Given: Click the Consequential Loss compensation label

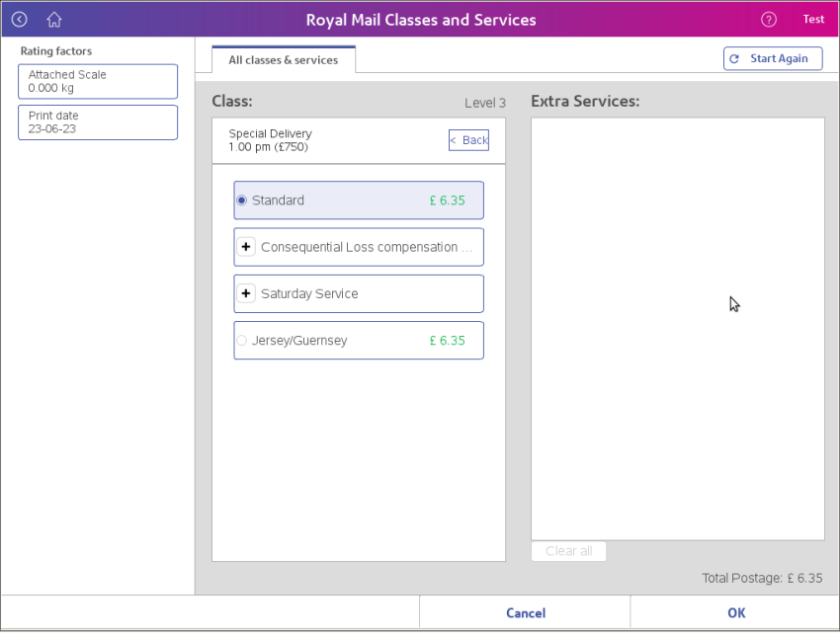Looking at the screenshot, I should pyautogui.click(x=367, y=247).
